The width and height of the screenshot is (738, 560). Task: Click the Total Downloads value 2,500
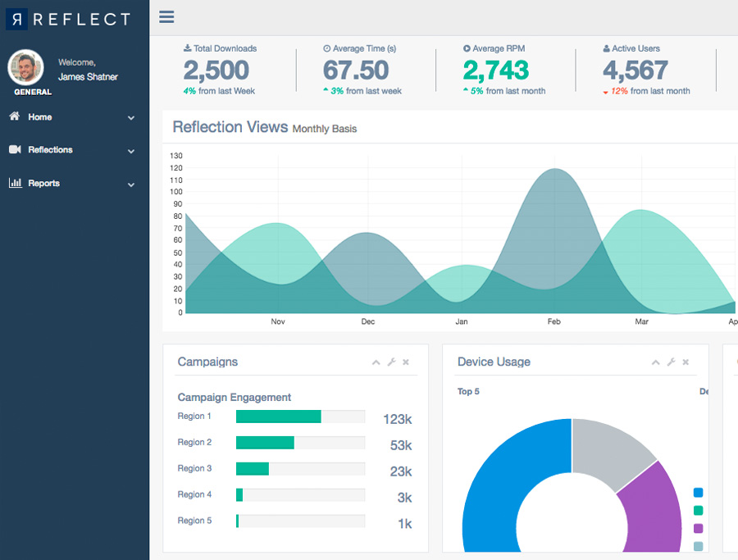(x=216, y=71)
